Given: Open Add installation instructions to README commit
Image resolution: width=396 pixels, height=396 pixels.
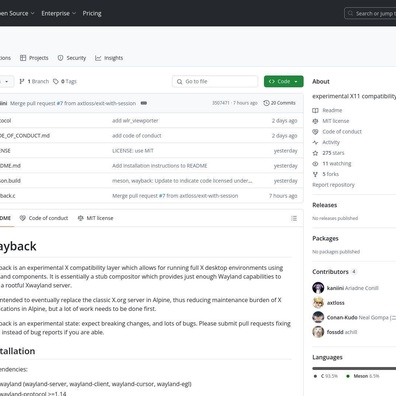Looking at the screenshot, I should (x=160, y=166).
